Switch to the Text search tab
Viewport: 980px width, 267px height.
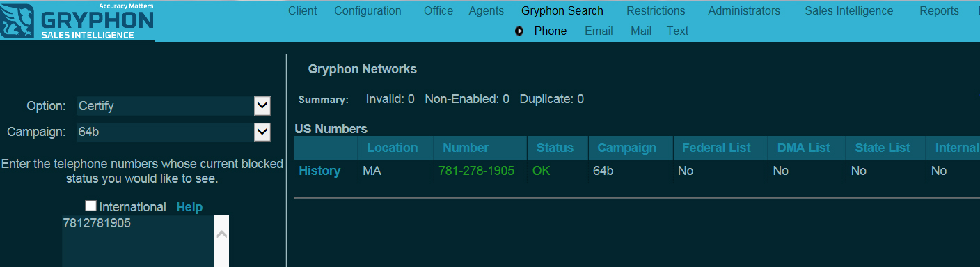click(677, 31)
